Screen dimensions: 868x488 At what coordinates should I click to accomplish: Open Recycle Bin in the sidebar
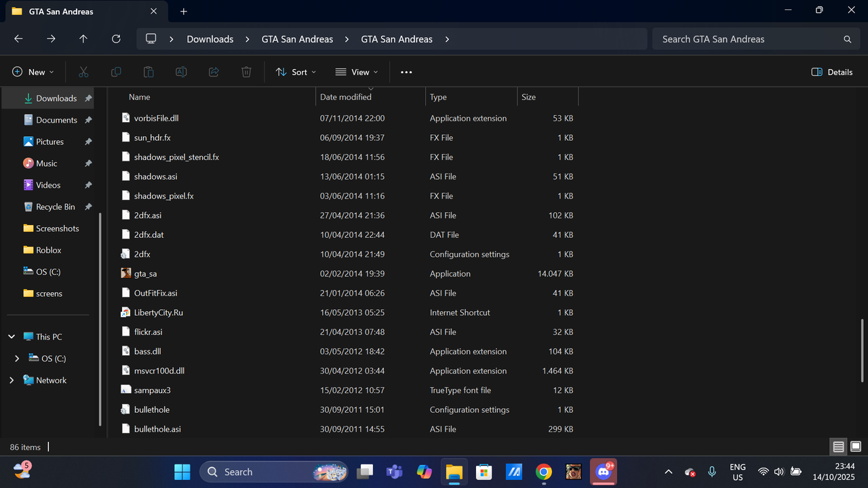pos(56,207)
